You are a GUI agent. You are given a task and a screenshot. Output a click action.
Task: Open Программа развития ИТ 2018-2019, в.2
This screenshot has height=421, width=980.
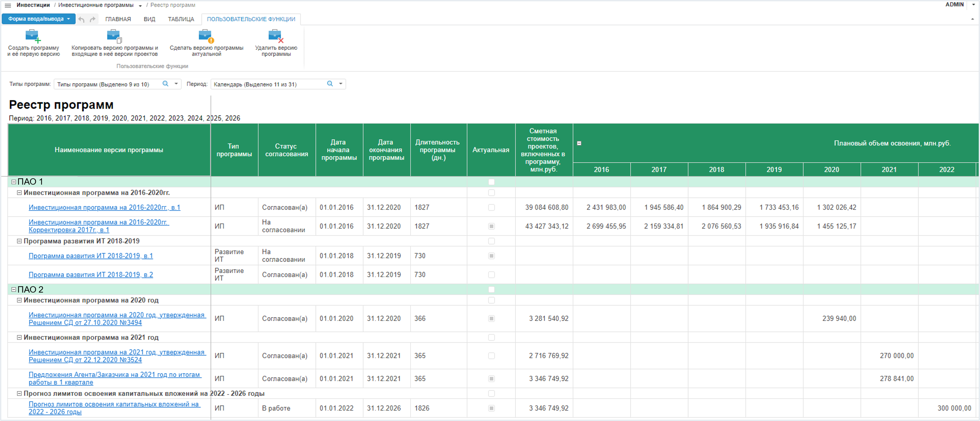click(x=90, y=275)
